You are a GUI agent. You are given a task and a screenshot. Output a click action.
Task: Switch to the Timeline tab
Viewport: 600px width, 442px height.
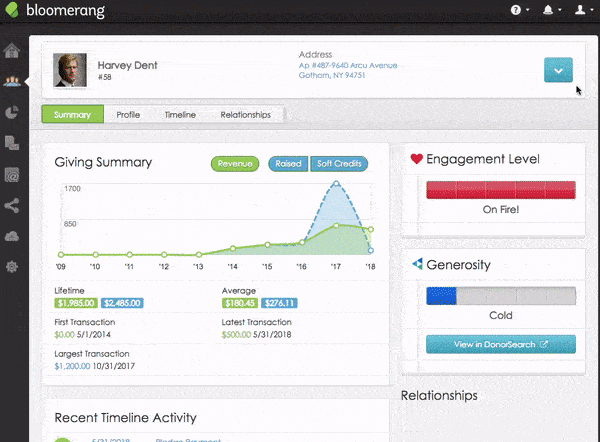180,115
